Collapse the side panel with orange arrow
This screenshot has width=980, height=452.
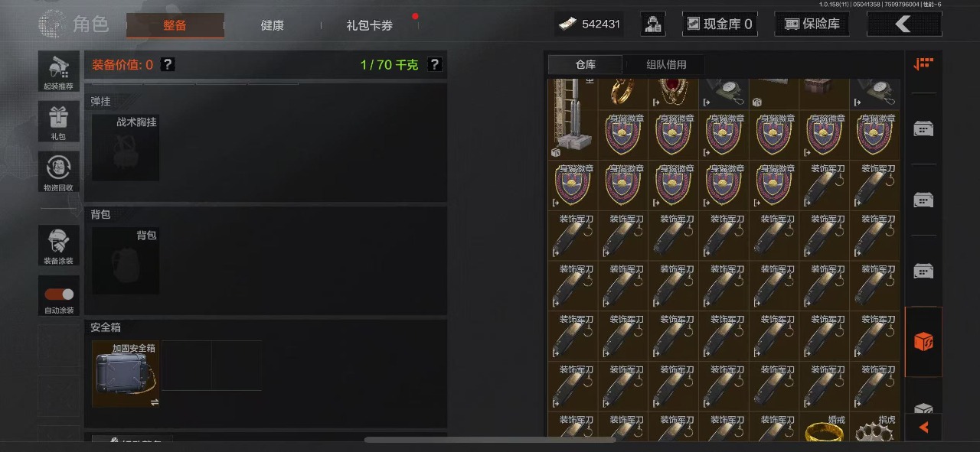pyautogui.click(x=923, y=428)
